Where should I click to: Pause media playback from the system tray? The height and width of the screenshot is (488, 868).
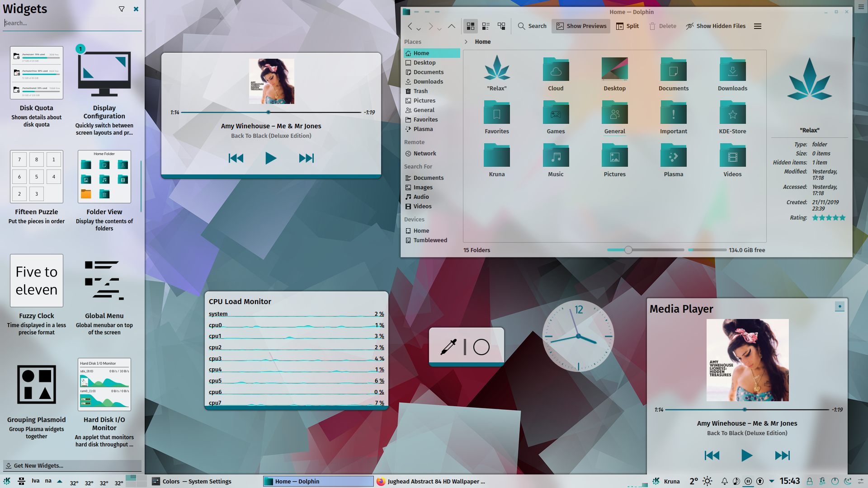pos(748,481)
